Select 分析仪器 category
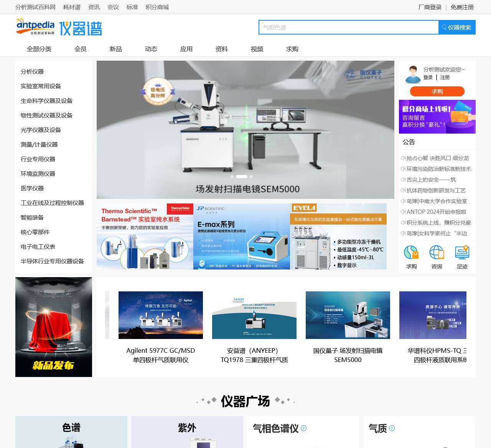Viewport: 491px width, 448px height. coord(32,72)
